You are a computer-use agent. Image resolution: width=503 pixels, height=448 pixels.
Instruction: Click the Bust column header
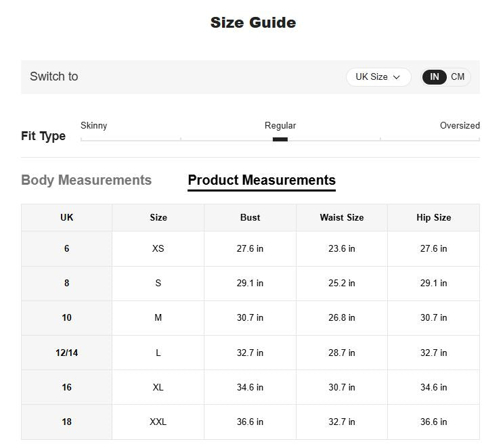[x=250, y=217]
